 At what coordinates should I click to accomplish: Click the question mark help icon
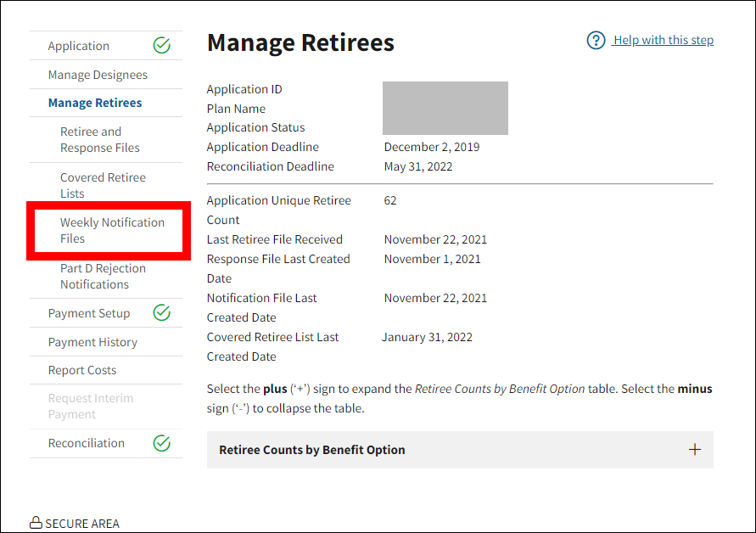596,41
